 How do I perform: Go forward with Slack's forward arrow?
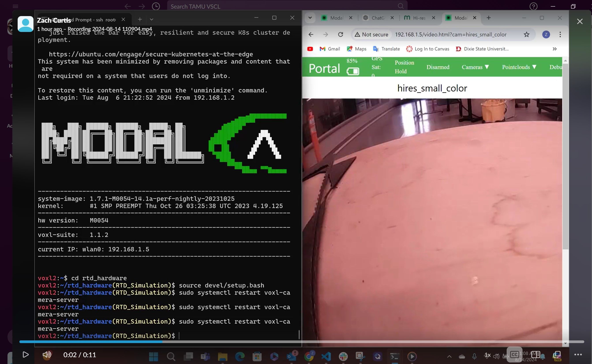142,6
